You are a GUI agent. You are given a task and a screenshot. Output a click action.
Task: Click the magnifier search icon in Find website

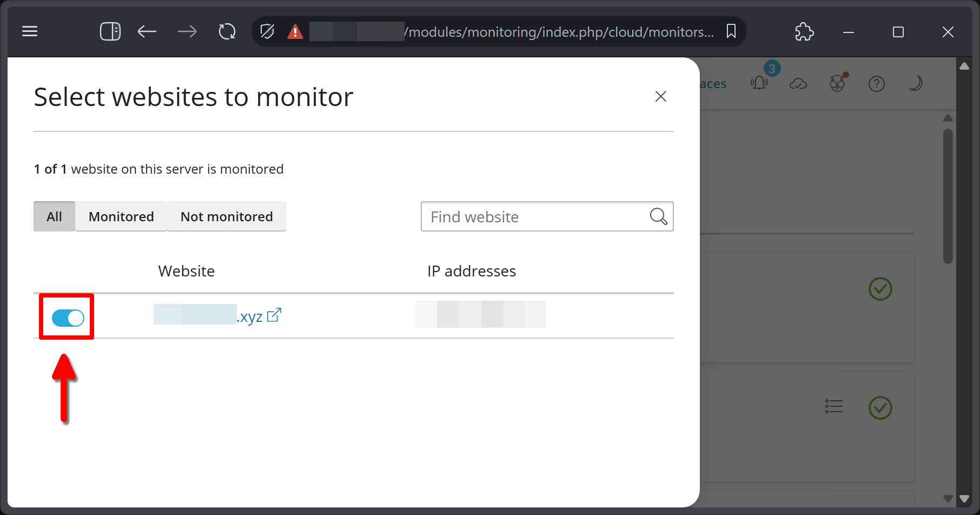pos(658,216)
